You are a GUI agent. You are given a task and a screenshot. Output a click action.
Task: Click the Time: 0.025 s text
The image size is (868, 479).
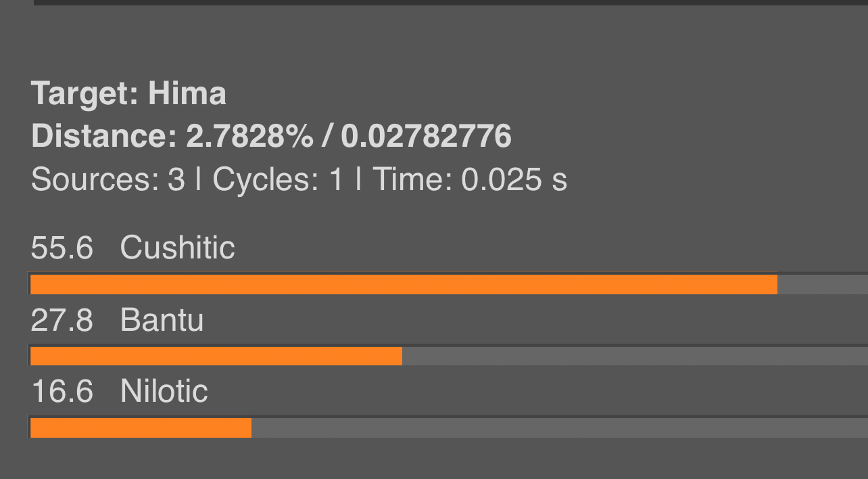pyautogui.click(x=470, y=180)
